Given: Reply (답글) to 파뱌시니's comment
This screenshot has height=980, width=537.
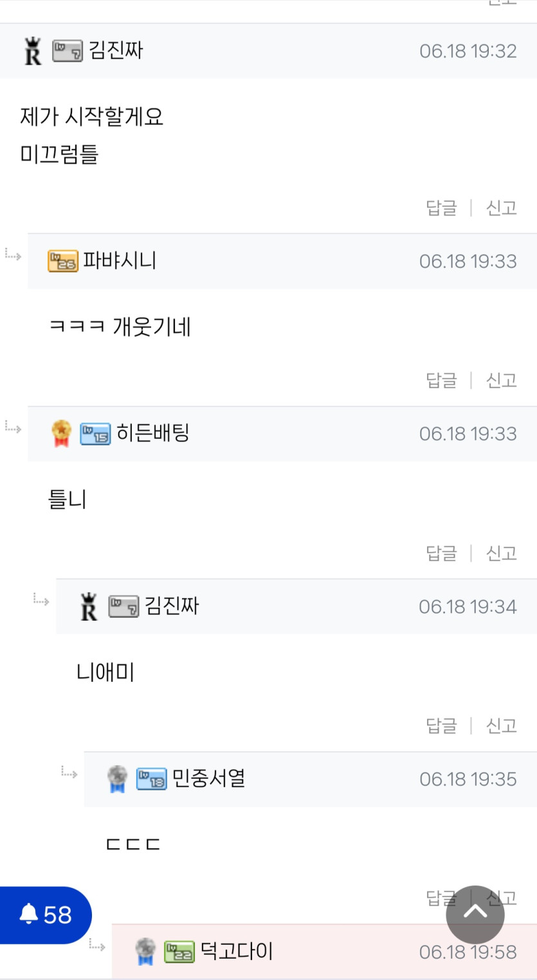Looking at the screenshot, I should click(441, 380).
